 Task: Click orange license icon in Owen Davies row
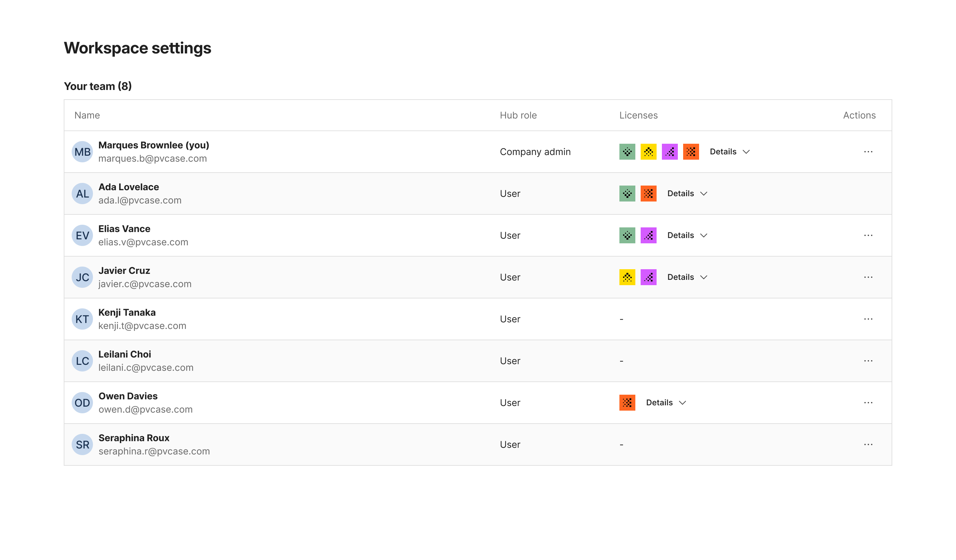click(x=627, y=403)
